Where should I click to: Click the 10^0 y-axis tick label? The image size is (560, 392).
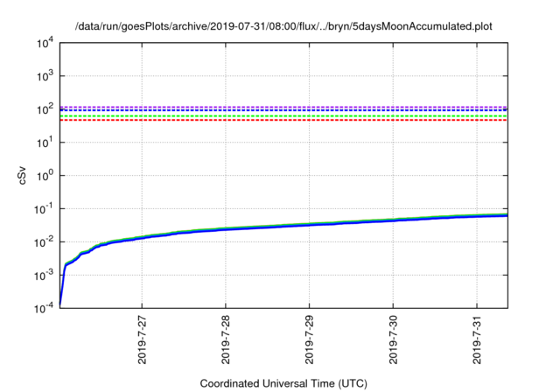(x=45, y=176)
